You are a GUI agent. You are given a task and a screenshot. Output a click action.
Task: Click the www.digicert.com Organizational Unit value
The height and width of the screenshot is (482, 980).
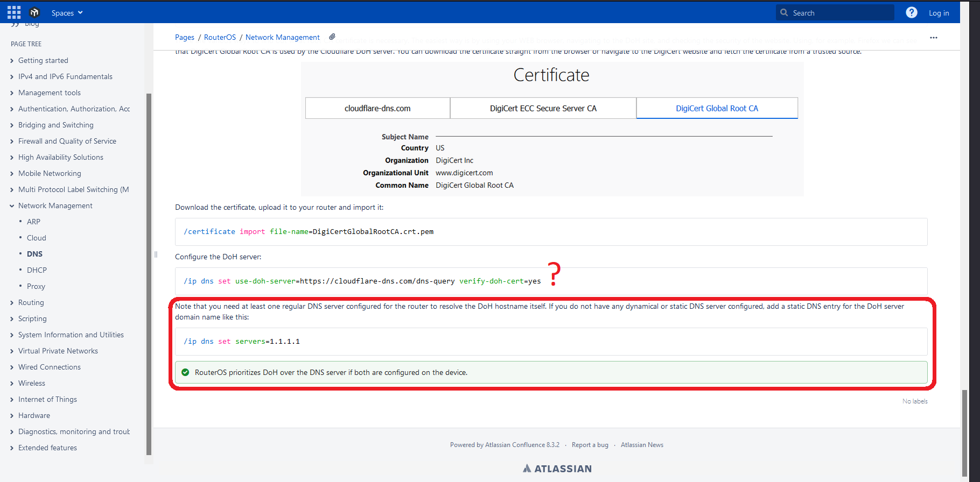[x=464, y=173]
